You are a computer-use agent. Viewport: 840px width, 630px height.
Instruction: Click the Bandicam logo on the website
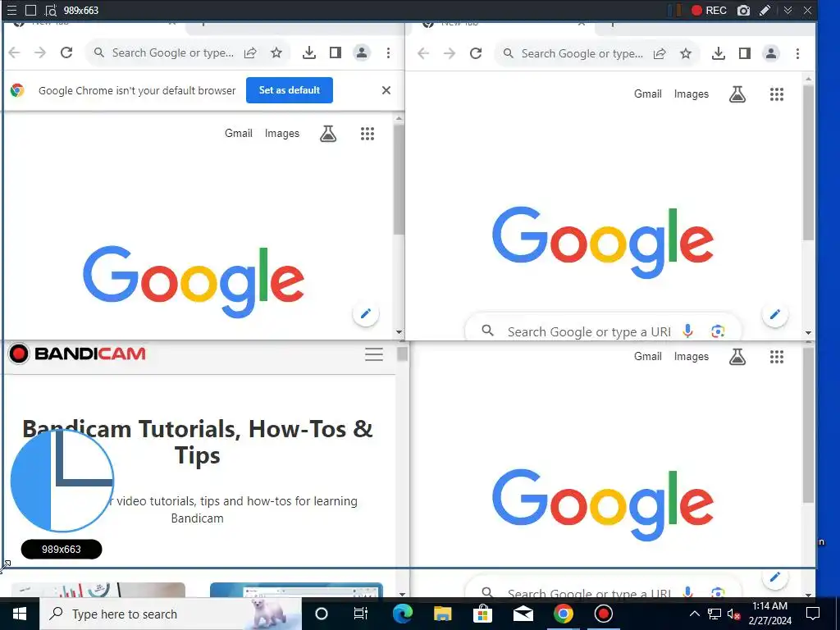tap(77, 354)
